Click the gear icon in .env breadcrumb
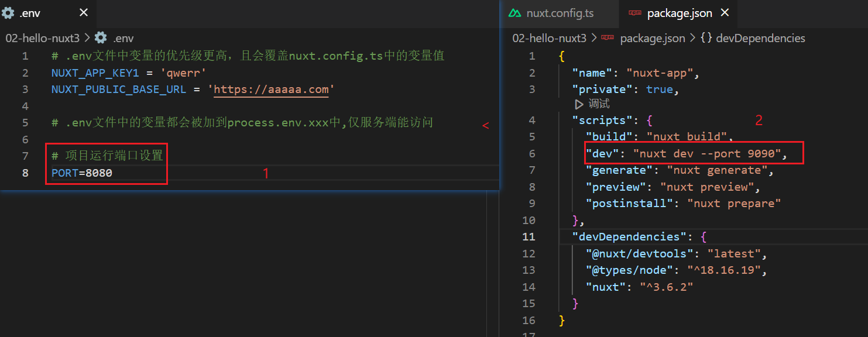 coord(101,37)
